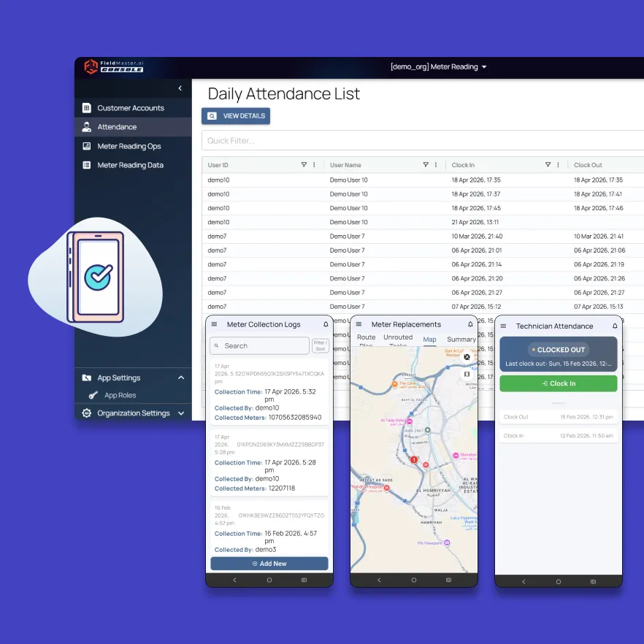The height and width of the screenshot is (644, 644).
Task: Open log with Collected Meters 12207118
Action: tap(269, 462)
